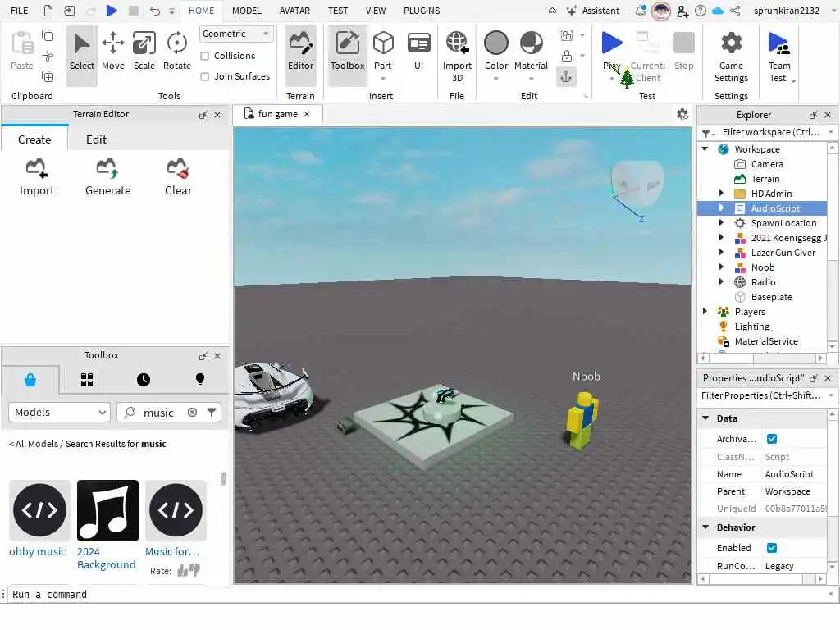Click the Import terrain icon

tap(36, 177)
